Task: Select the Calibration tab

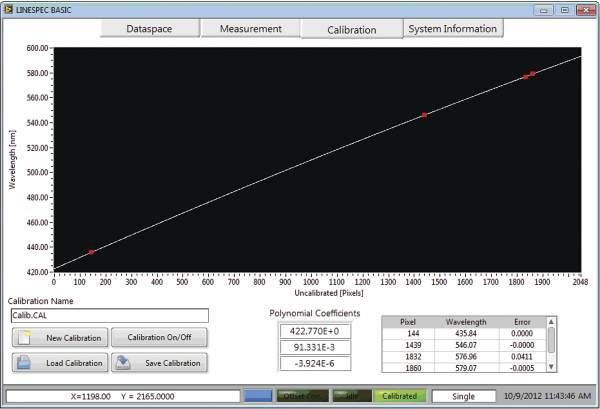Action: [x=351, y=29]
